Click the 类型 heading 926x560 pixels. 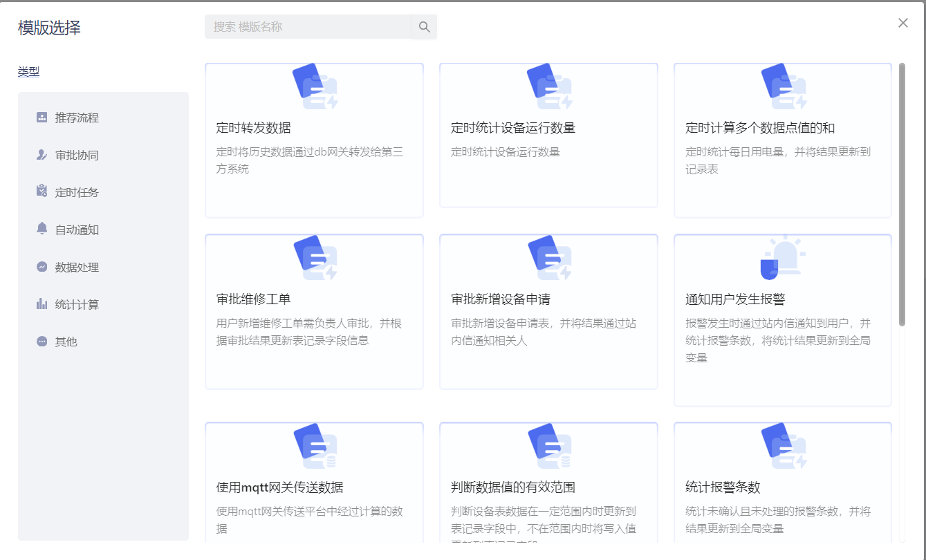point(28,71)
